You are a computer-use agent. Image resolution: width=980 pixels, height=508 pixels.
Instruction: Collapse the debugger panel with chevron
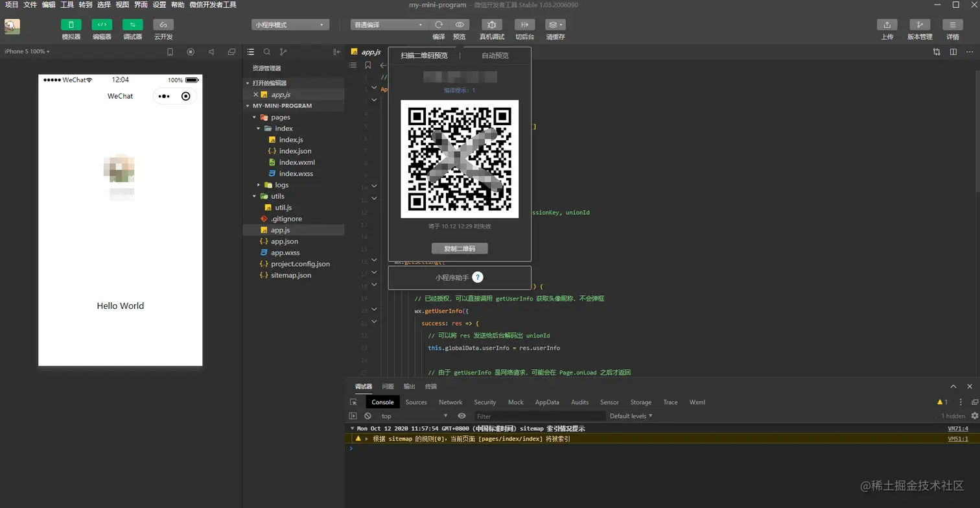[x=953, y=387]
